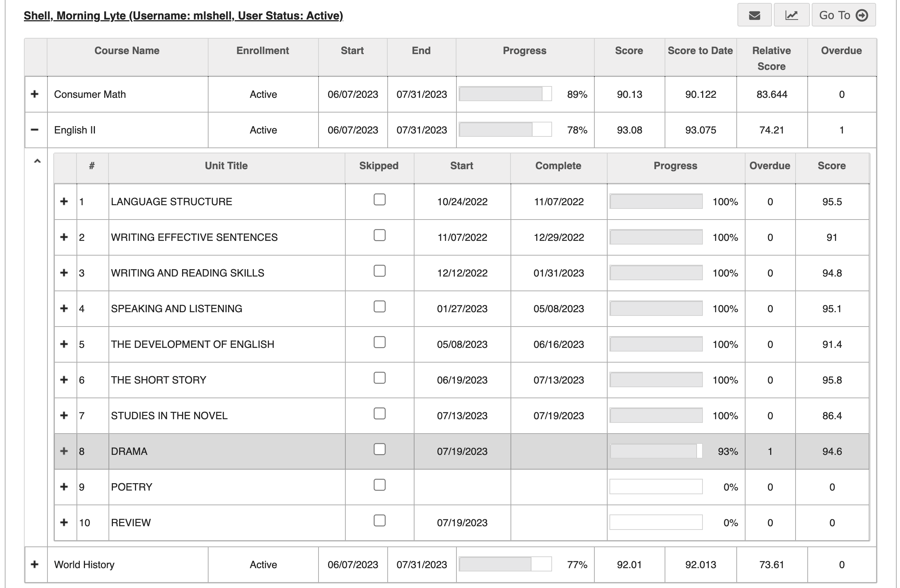Check Skipped box for POETRY unit
900x588 pixels.
coord(379,485)
